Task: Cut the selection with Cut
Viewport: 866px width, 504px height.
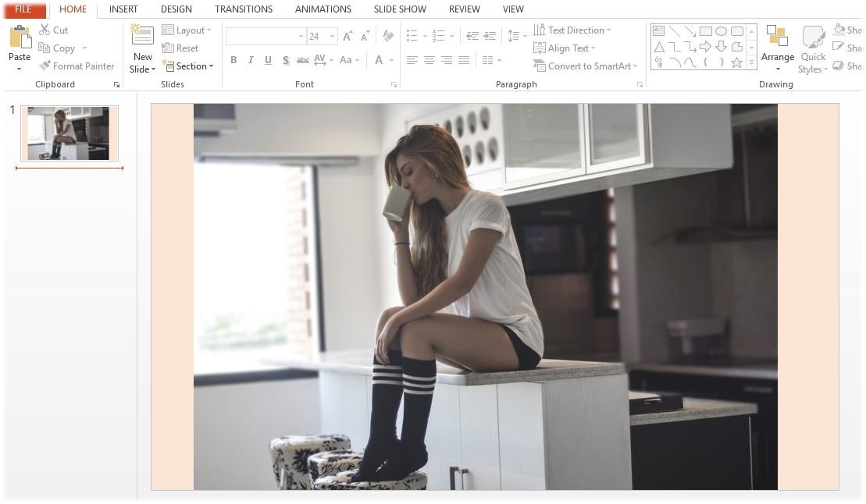Action: tap(54, 30)
